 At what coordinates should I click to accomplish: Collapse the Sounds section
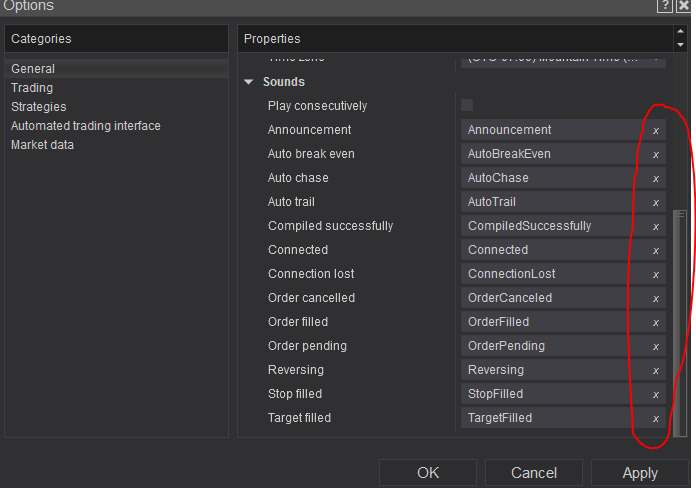click(x=249, y=82)
